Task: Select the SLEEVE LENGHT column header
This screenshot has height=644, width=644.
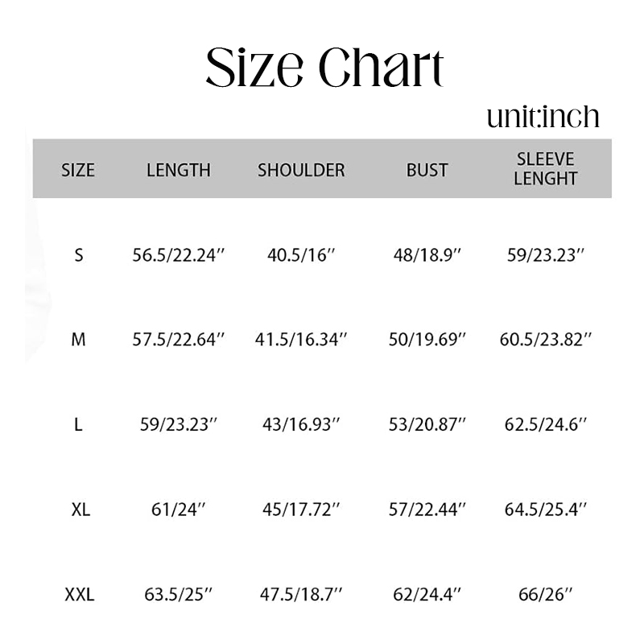Action: pos(546,169)
